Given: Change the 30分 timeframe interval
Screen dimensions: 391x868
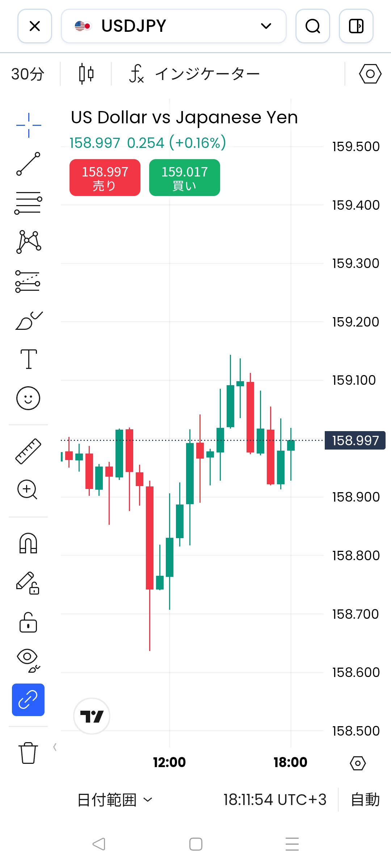Looking at the screenshot, I should pos(28,74).
